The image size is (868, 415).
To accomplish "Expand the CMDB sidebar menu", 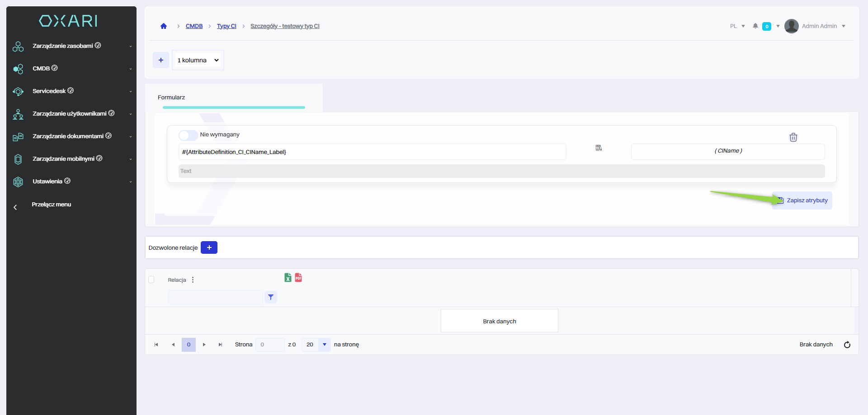I will [71, 69].
